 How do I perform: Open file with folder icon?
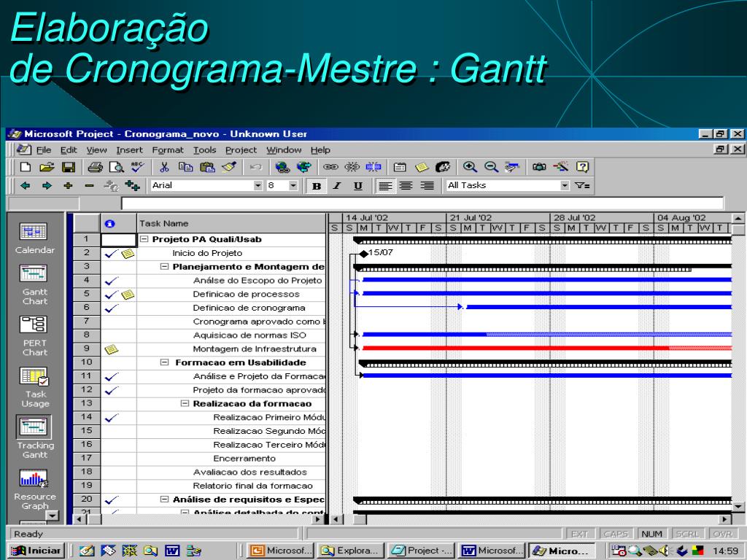tap(47, 167)
